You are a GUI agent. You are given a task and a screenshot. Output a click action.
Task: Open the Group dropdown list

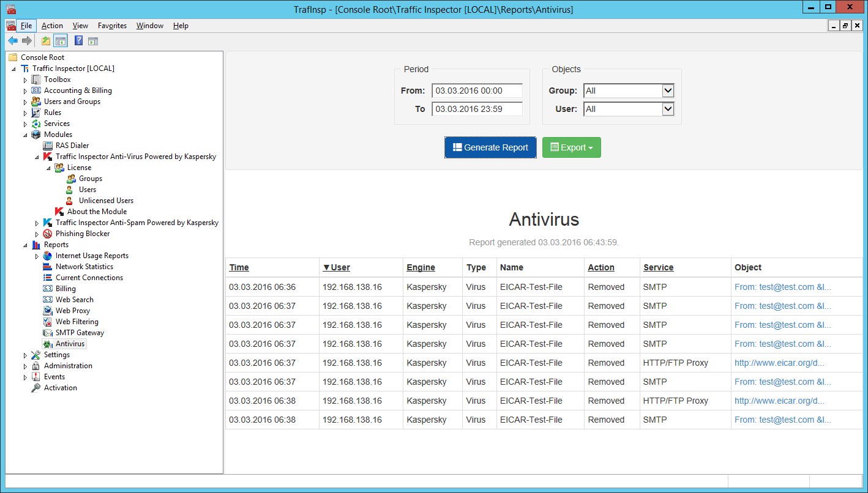tap(668, 91)
